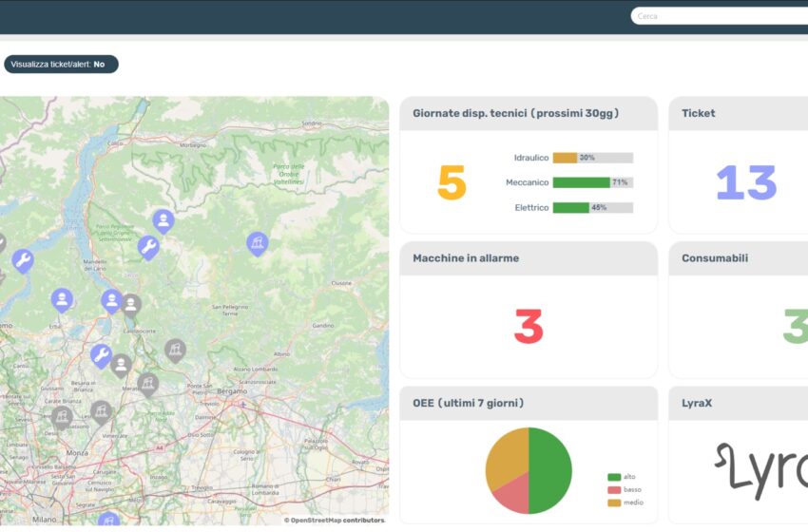Image resolution: width=808 pixels, height=532 pixels.
Task: Open the Macchine in allarme count 3
Action: (528, 327)
